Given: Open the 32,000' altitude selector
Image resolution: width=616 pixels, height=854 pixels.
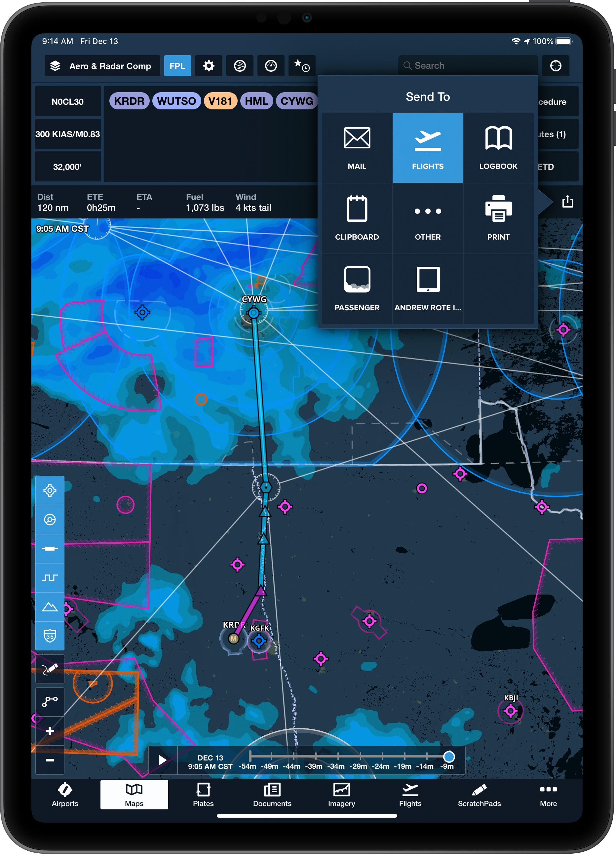Looking at the screenshot, I should pyautogui.click(x=67, y=167).
